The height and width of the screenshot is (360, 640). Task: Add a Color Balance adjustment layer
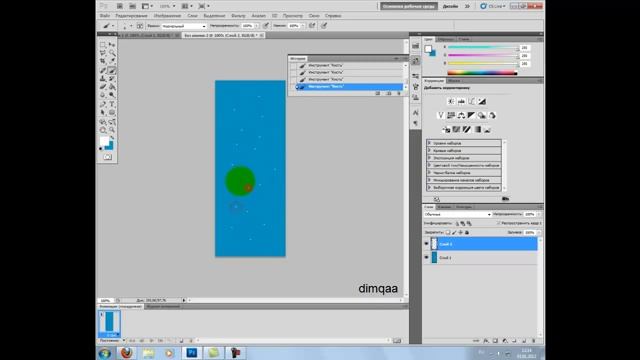pyautogui.click(x=461, y=116)
